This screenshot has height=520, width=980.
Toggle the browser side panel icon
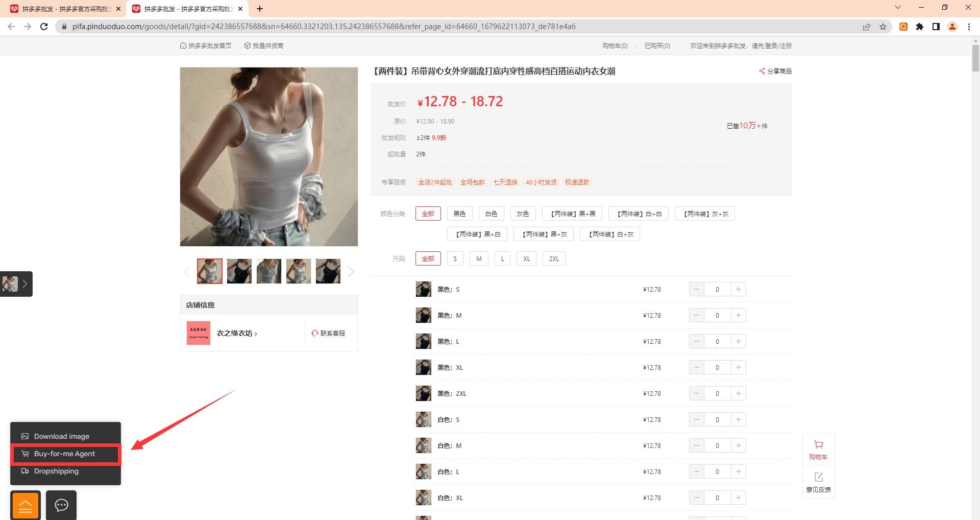[936, 27]
